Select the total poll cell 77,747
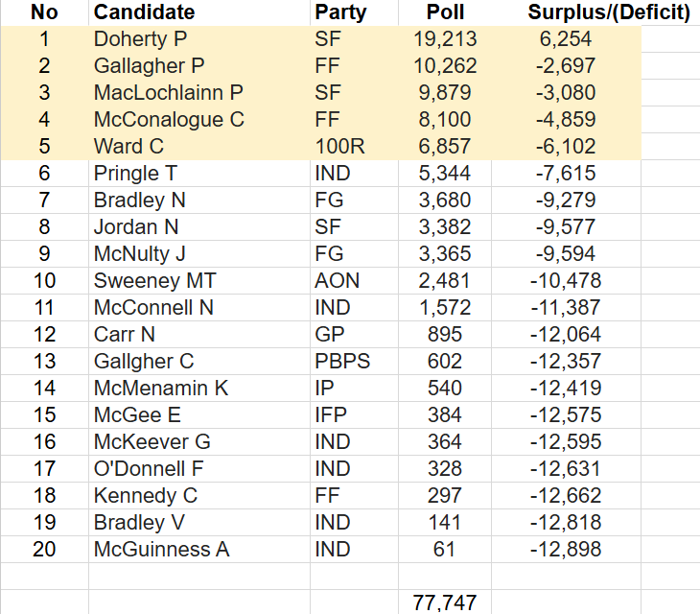This screenshot has height=614, width=700. pyautogui.click(x=445, y=602)
